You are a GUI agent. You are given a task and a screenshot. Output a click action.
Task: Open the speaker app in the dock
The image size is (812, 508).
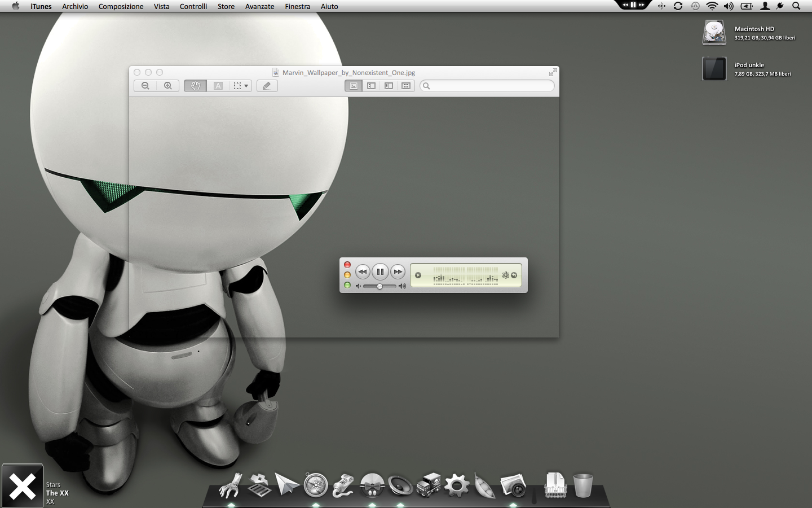coord(400,485)
